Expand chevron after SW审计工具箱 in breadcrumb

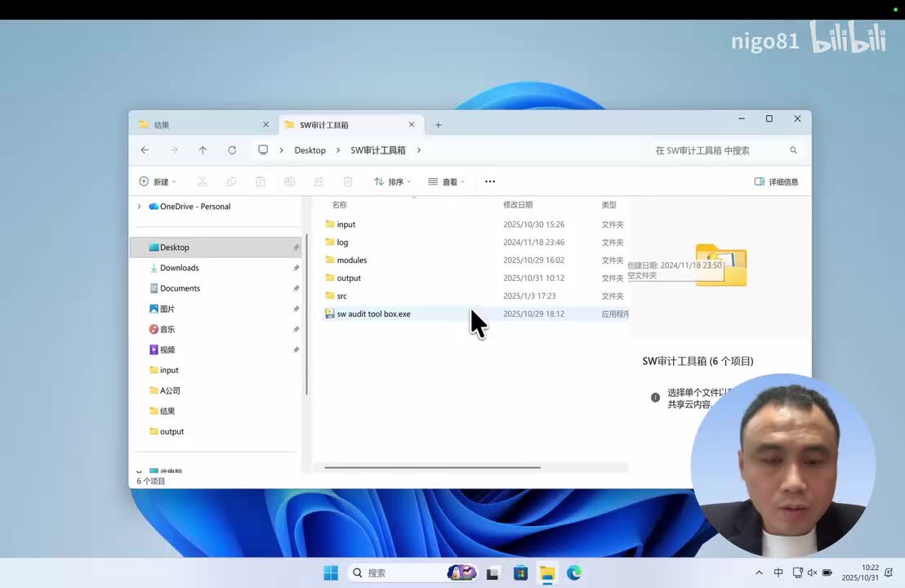pos(419,150)
